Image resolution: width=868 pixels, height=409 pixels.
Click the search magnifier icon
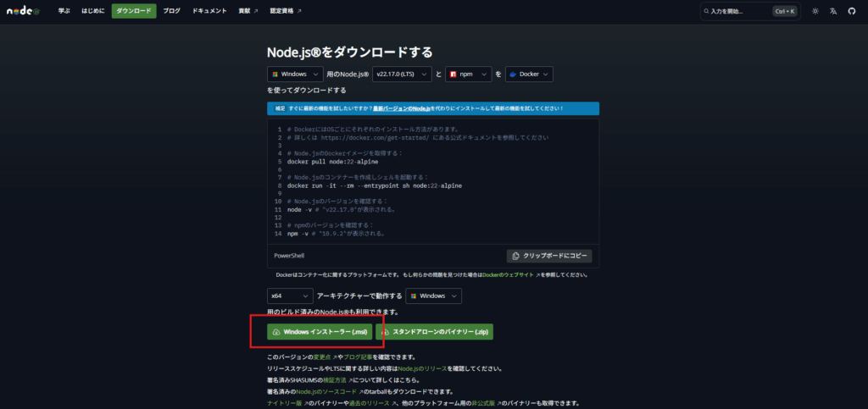click(x=707, y=11)
